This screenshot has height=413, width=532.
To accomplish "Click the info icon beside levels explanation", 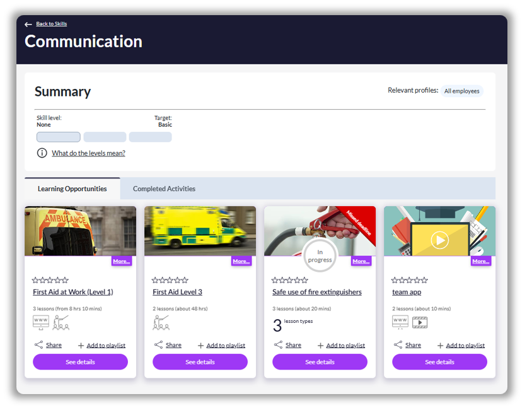I will pyautogui.click(x=42, y=153).
